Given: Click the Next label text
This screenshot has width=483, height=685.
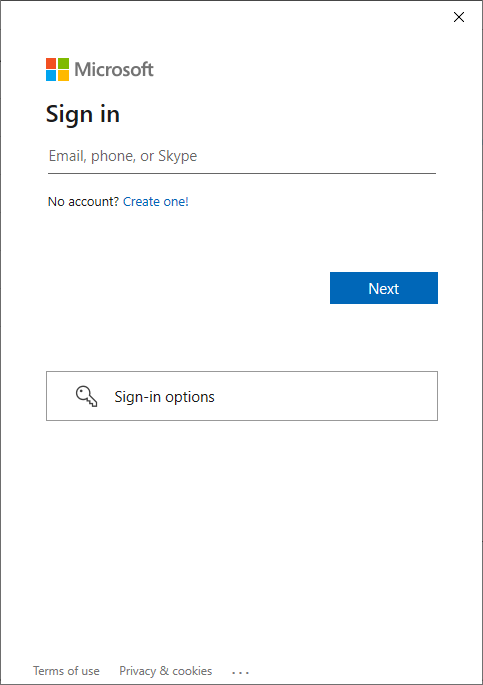Looking at the screenshot, I should [383, 288].
